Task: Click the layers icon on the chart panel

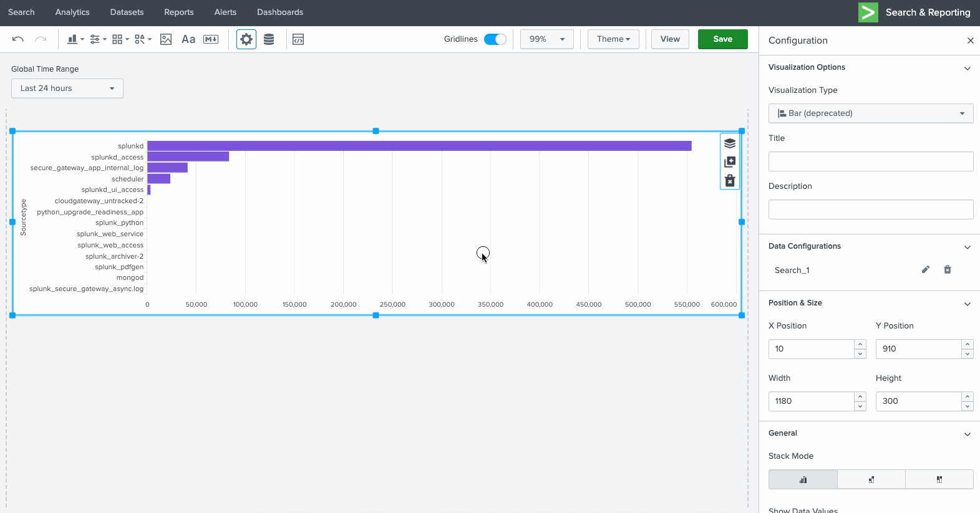Action: pyautogui.click(x=730, y=143)
